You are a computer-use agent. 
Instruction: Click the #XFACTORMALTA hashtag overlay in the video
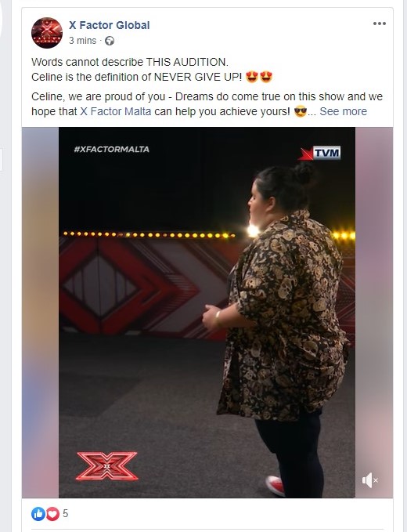click(111, 150)
